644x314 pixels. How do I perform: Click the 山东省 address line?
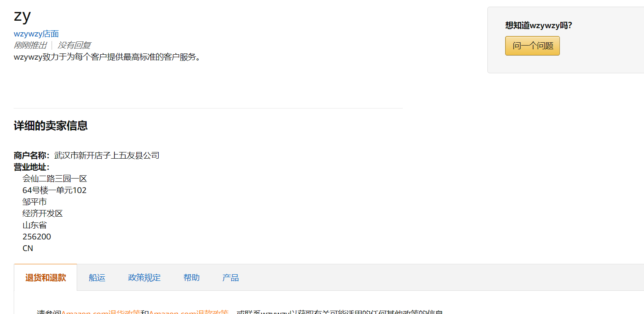click(x=35, y=225)
